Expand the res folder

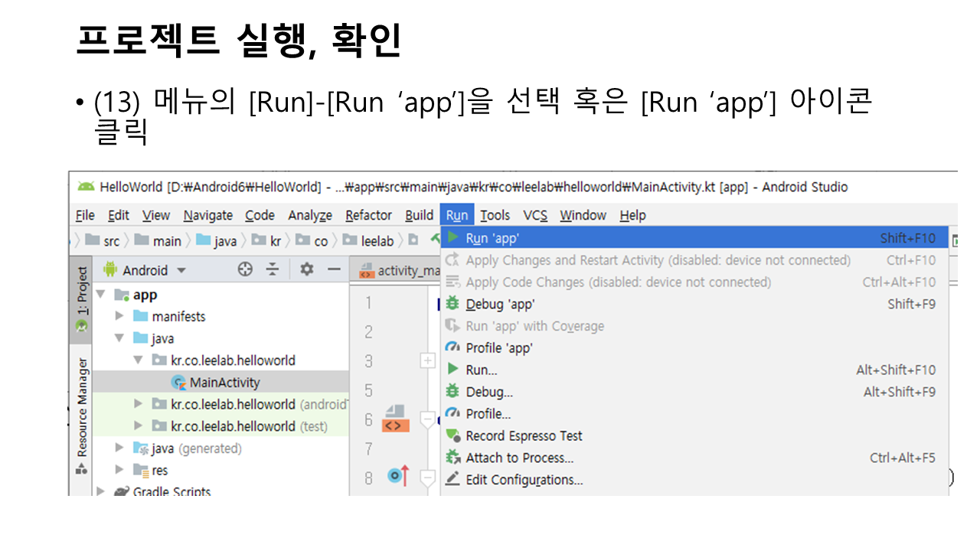click(x=119, y=470)
